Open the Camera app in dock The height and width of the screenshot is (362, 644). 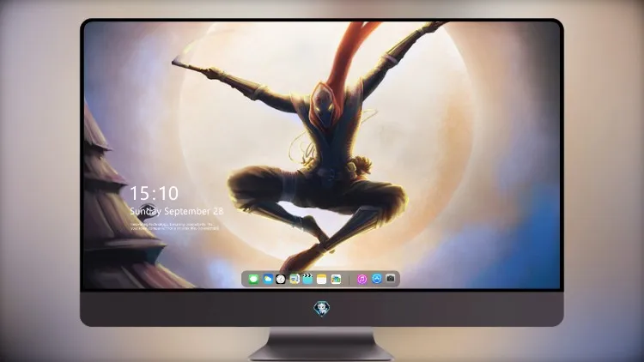390,279
